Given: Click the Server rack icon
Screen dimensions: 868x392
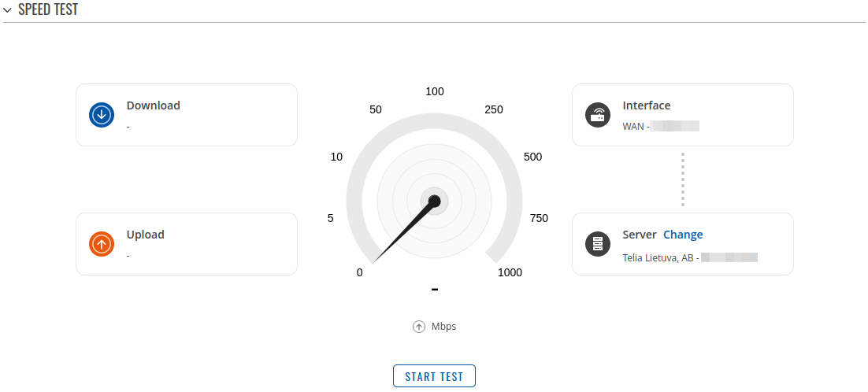Looking at the screenshot, I should pyautogui.click(x=598, y=244).
